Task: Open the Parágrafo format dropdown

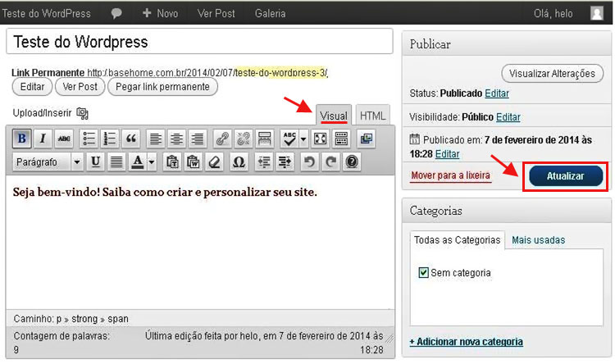Action: tap(48, 162)
